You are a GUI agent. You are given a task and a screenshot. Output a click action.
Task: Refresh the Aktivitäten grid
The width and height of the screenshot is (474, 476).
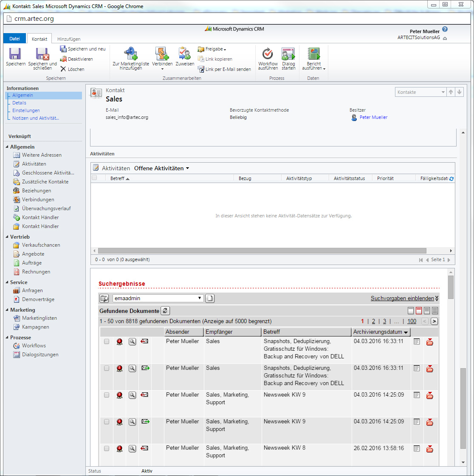tap(451, 179)
